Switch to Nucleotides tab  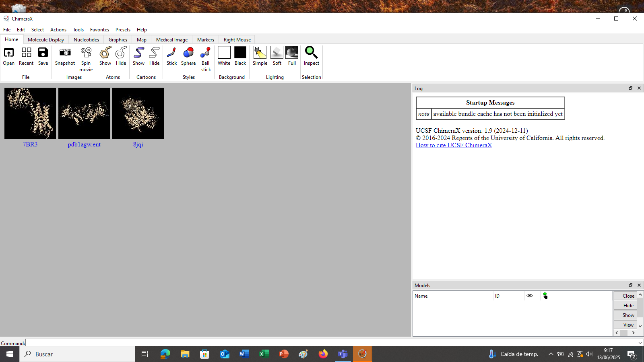coord(86,40)
